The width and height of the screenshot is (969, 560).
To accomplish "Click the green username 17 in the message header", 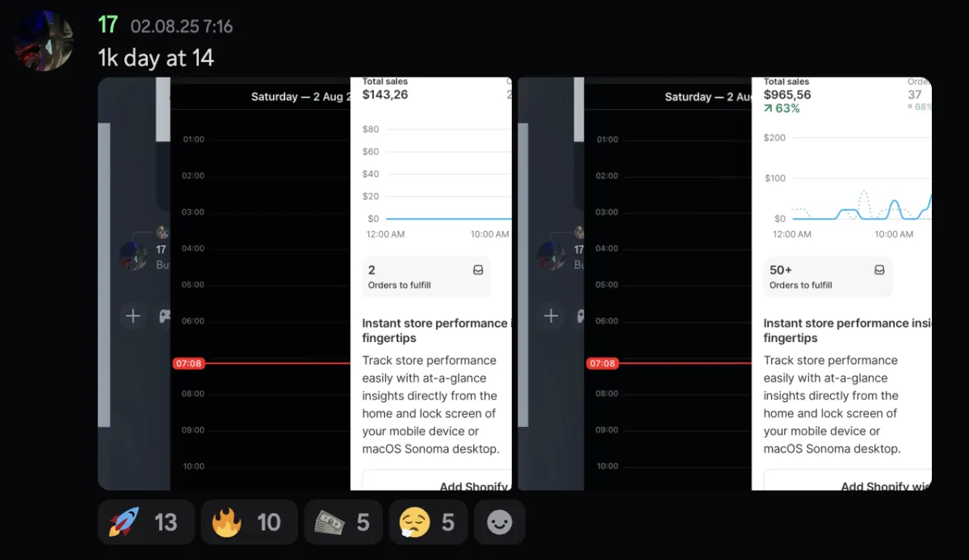I will (108, 25).
